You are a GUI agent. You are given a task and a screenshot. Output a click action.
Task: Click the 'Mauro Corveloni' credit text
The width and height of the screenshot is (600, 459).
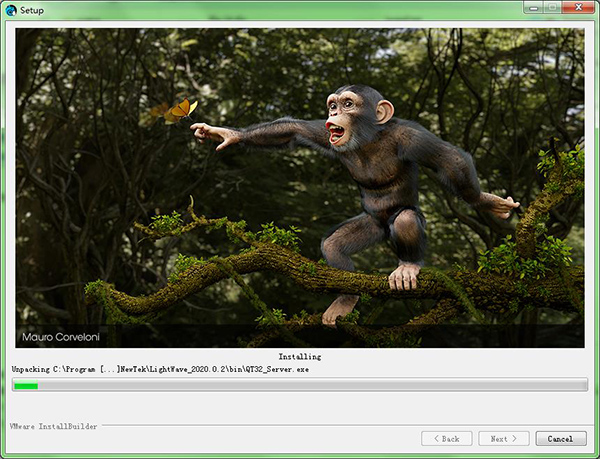coord(61,337)
